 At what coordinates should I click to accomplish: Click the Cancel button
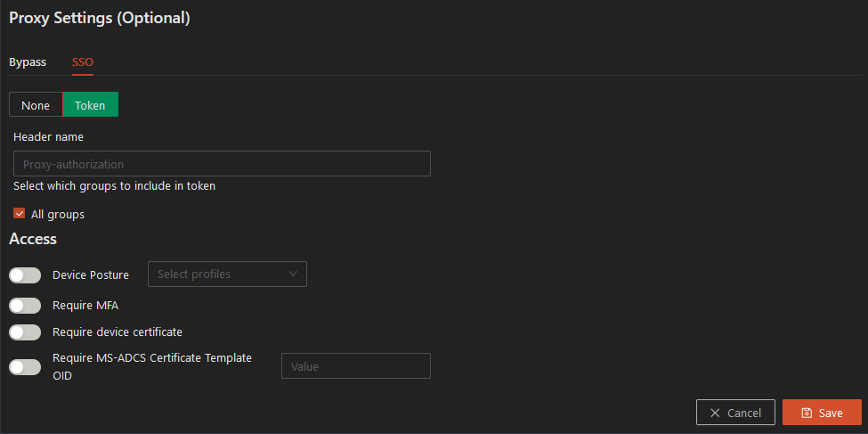point(735,413)
